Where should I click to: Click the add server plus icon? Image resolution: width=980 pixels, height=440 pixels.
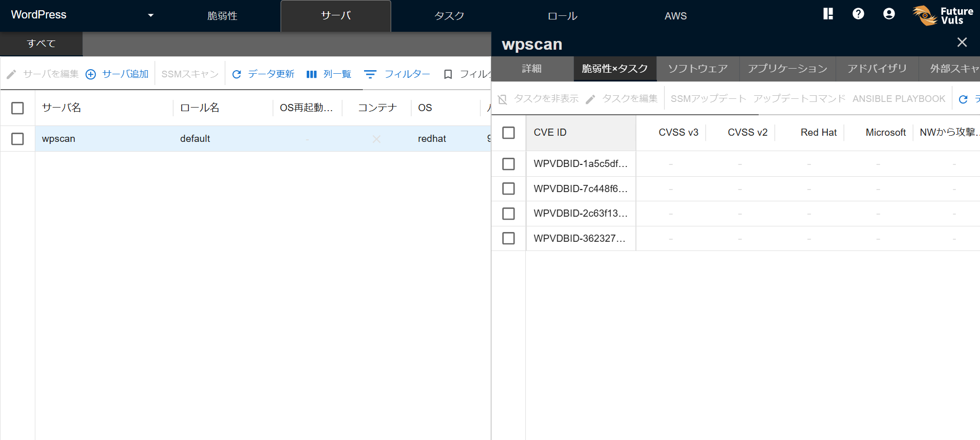point(91,74)
